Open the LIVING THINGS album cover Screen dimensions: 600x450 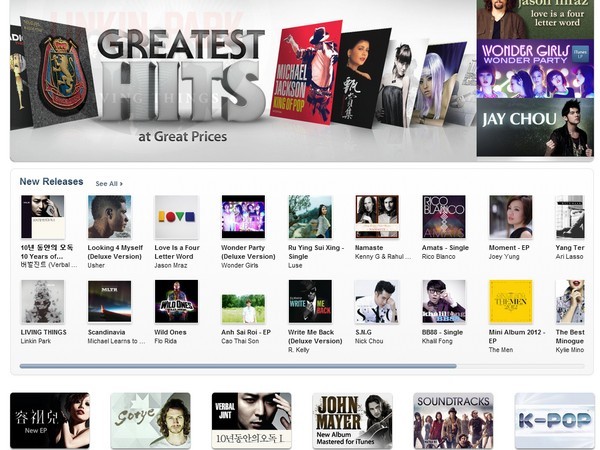point(43,302)
